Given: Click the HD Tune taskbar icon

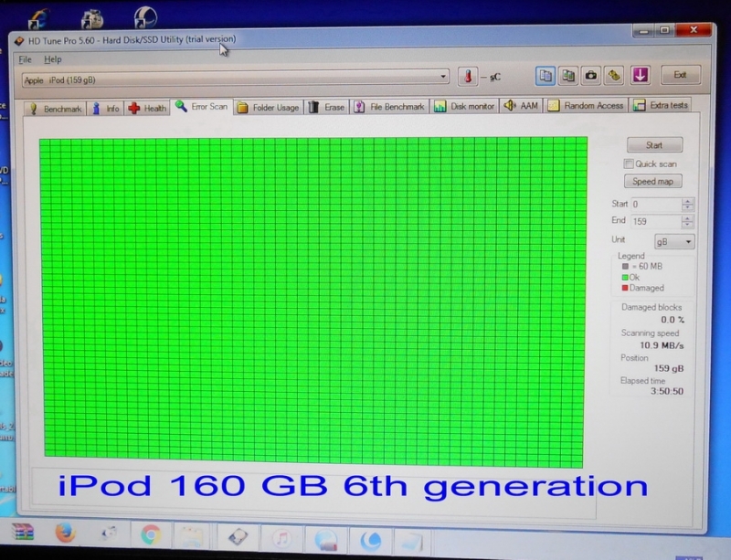Looking at the screenshot, I should click(238, 537).
